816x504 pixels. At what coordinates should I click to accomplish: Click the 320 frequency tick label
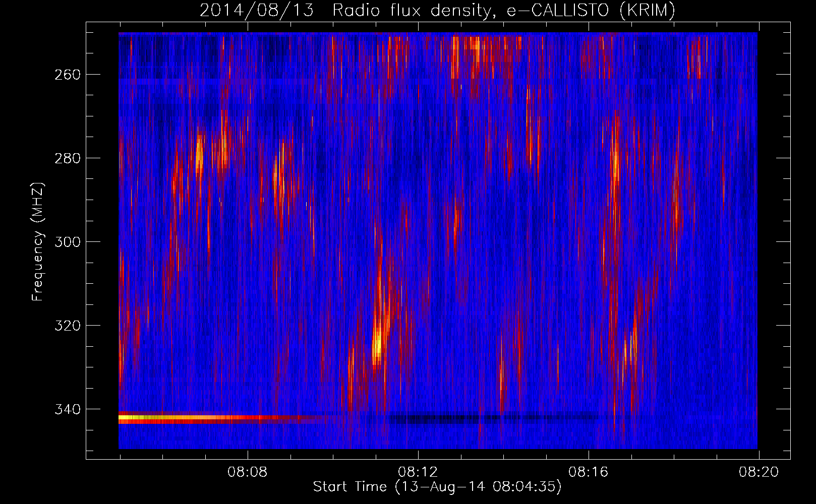click(x=67, y=326)
